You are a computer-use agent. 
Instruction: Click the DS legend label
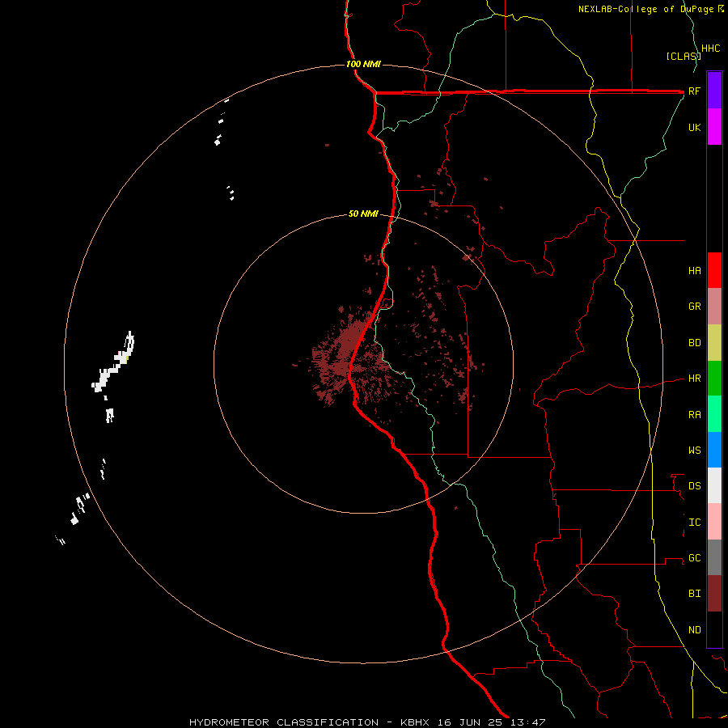(694, 485)
